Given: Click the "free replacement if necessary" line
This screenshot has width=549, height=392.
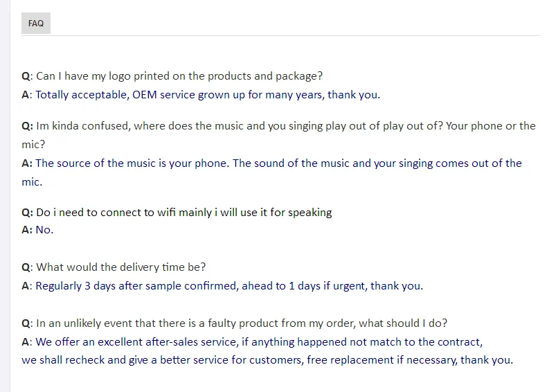Looking at the screenshot, I should 267,360.
